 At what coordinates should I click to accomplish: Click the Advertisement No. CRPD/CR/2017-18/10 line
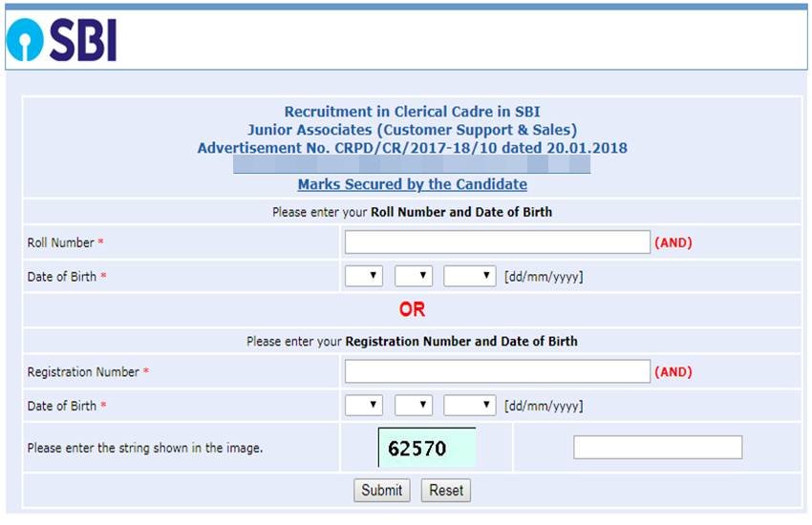pyautogui.click(x=412, y=148)
